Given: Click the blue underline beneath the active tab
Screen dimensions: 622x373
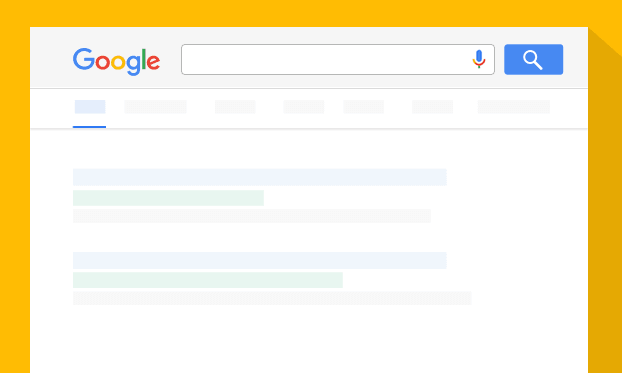Looking at the screenshot, I should click(x=89, y=127).
